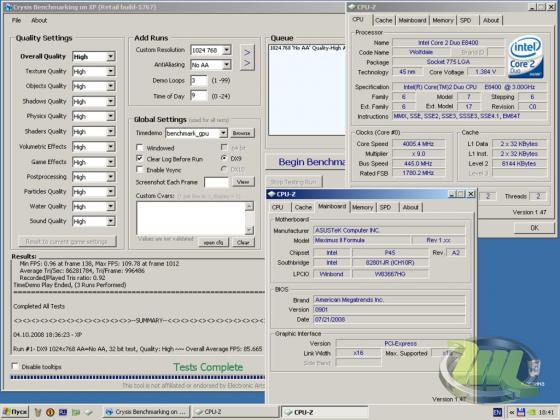Activate the unpressed CPU-Z taskbar button
560x420 pixels.
click(x=235, y=412)
